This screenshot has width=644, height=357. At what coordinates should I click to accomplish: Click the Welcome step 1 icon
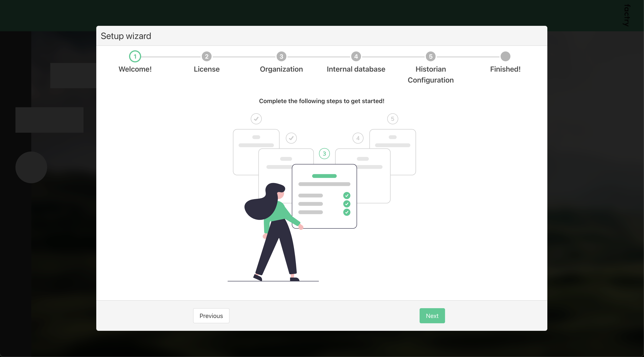135,56
